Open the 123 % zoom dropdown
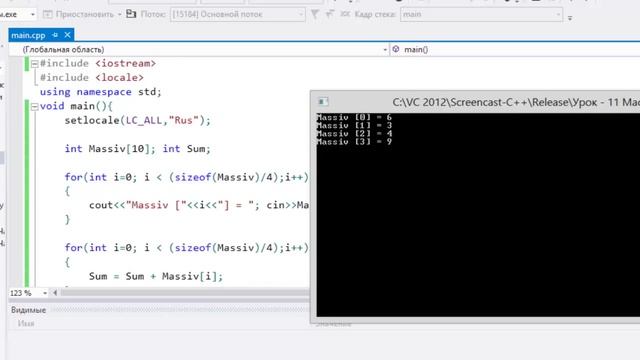Viewport: 640px width, 360px height. (44, 293)
